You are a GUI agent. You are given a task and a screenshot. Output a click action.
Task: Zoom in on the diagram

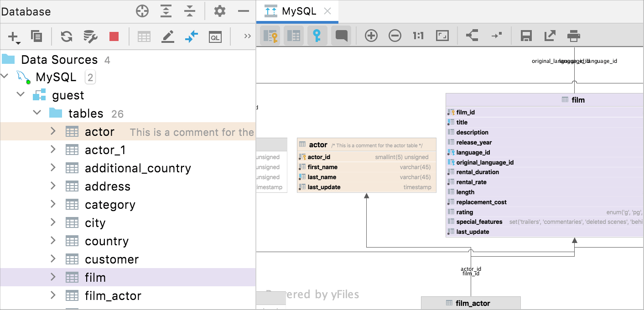click(371, 35)
